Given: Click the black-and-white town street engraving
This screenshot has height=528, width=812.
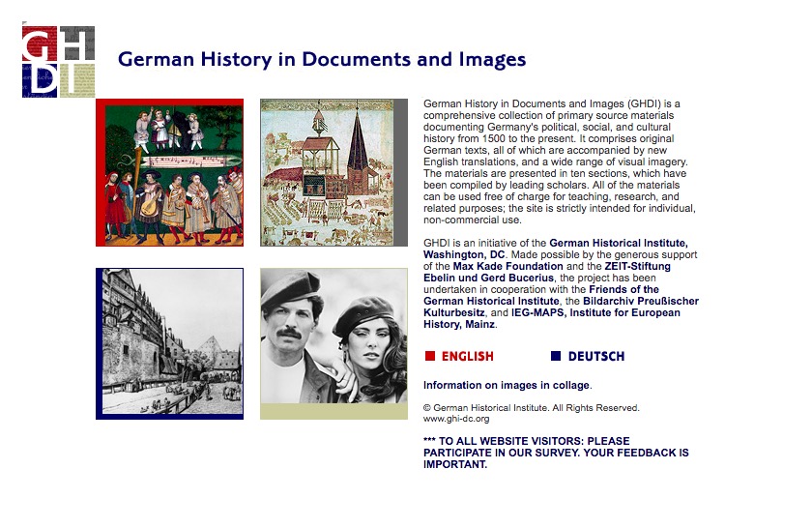Looking at the screenshot, I should click(170, 343).
